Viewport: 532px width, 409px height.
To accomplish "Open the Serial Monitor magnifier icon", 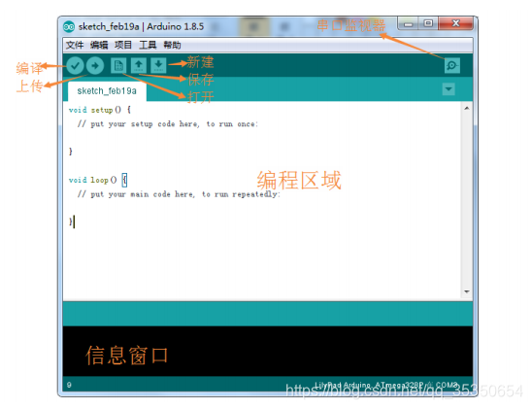I will pyautogui.click(x=452, y=65).
